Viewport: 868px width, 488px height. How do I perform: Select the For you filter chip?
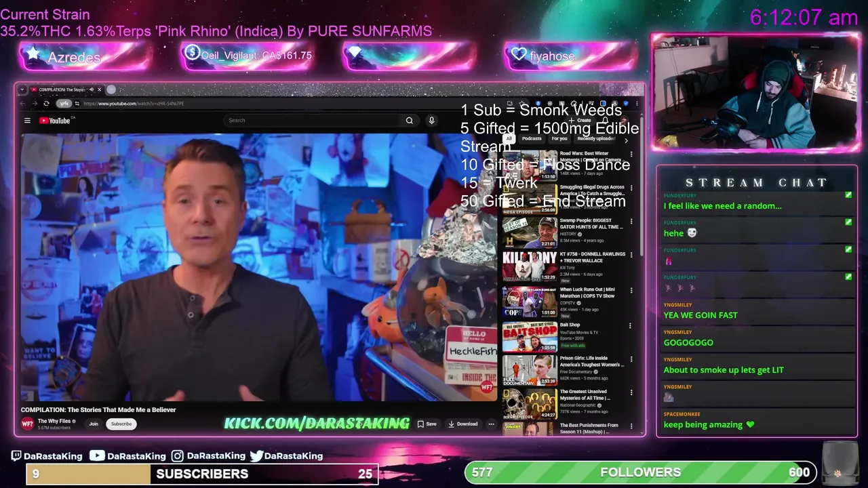coord(559,138)
